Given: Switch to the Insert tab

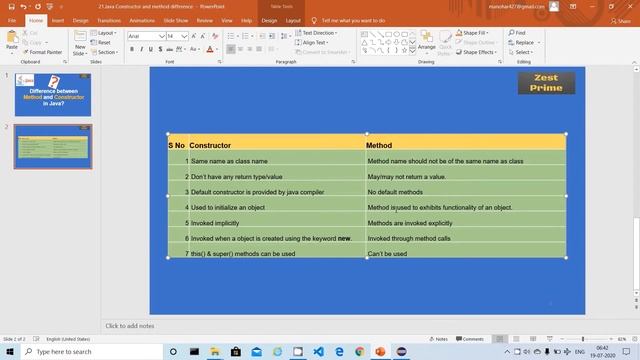Looking at the screenshot, I should (x=58, y=20).
